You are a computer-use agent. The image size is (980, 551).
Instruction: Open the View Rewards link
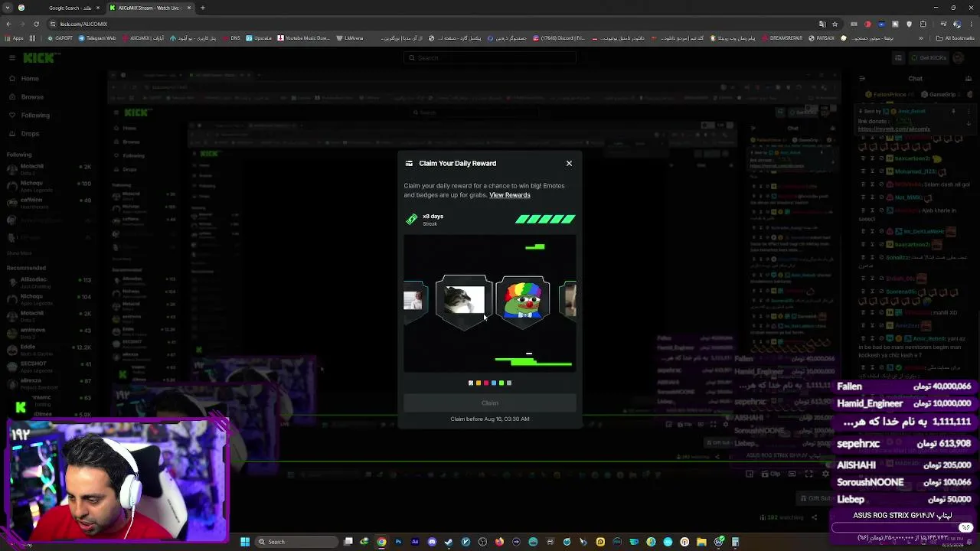pyautogui.click(x=510, y=195)
